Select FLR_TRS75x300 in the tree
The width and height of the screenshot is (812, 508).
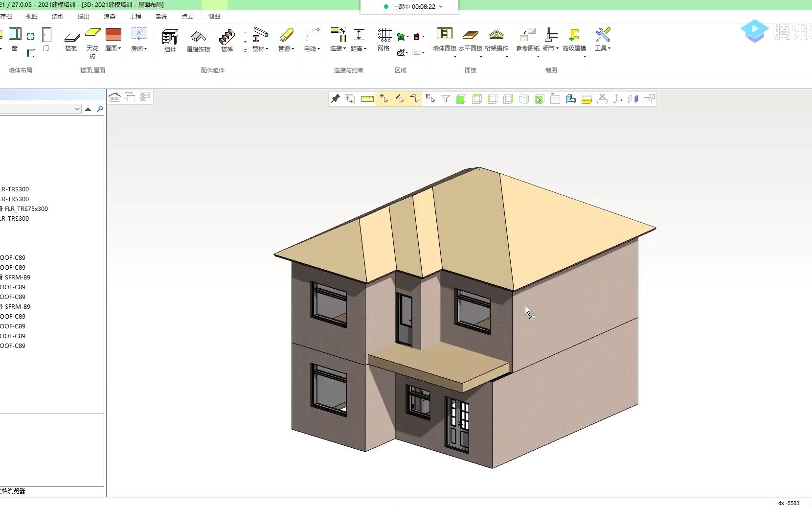[x=26, y=209]
